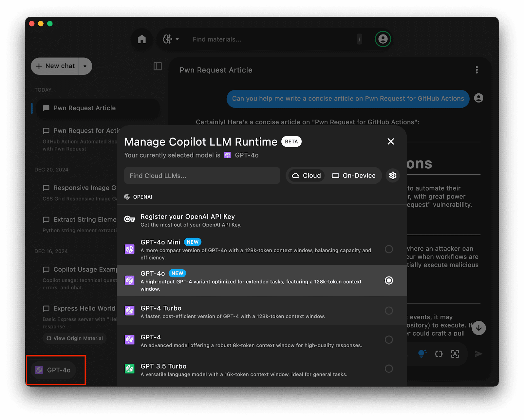
Task: Click the curly braces code icon
Action: pos(439,354)
